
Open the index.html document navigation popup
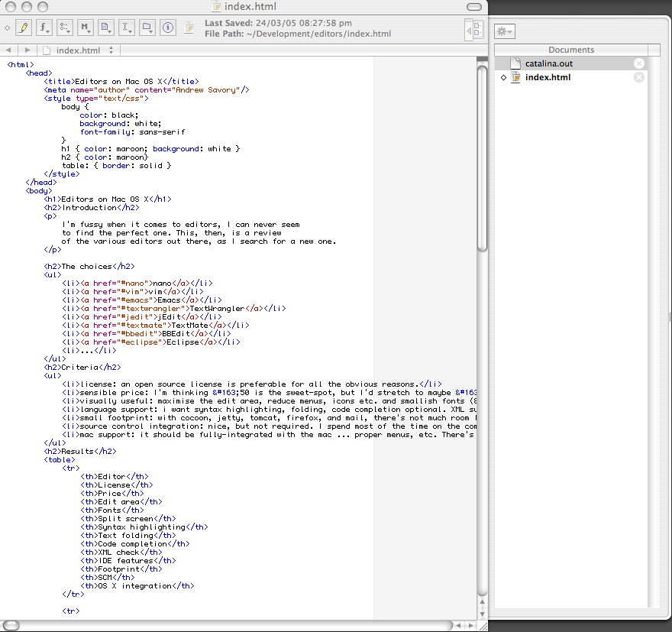click(79, 50)
